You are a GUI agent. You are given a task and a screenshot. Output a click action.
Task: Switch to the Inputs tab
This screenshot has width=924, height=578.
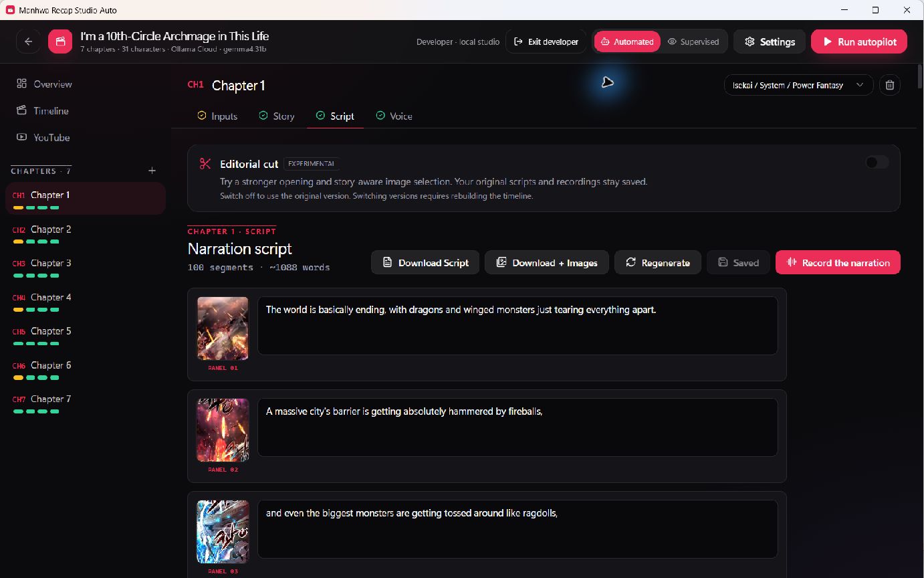(x=217, y=116)
